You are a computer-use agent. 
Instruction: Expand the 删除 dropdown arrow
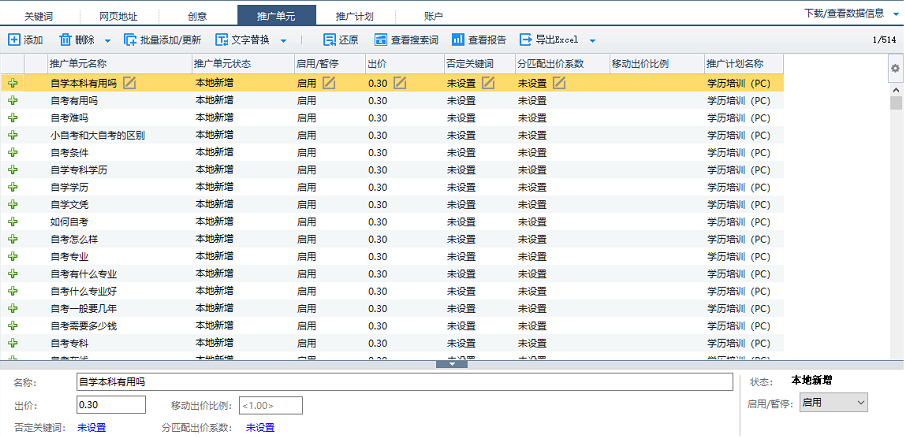point(107,41)
